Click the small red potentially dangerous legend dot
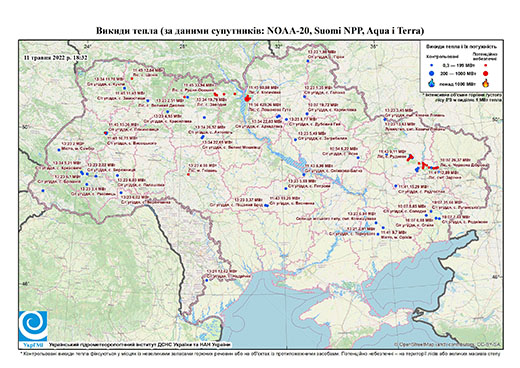Viewport: 520px width, 368px height. pyautogui.click(x=486, y=65)
